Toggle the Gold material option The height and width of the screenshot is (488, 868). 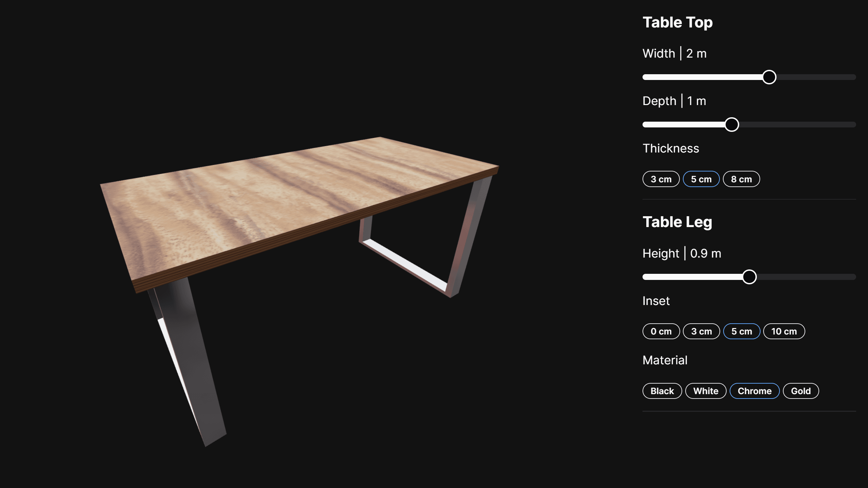pyautogui.click(x=801, y=390)
